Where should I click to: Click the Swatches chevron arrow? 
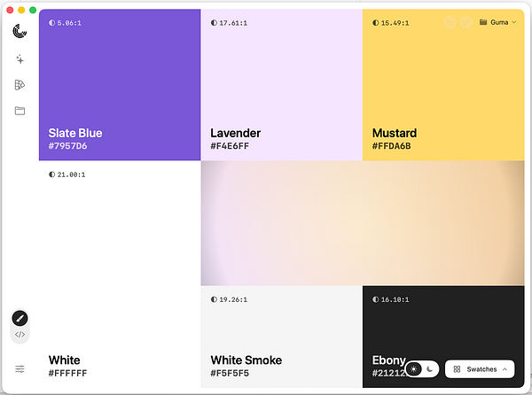tap(505, 369)
